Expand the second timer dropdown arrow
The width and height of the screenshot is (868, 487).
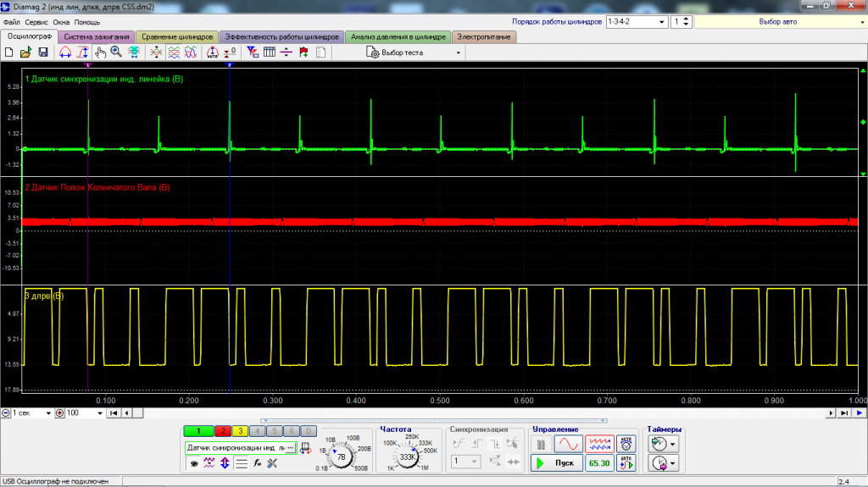(x=672, y=463)
